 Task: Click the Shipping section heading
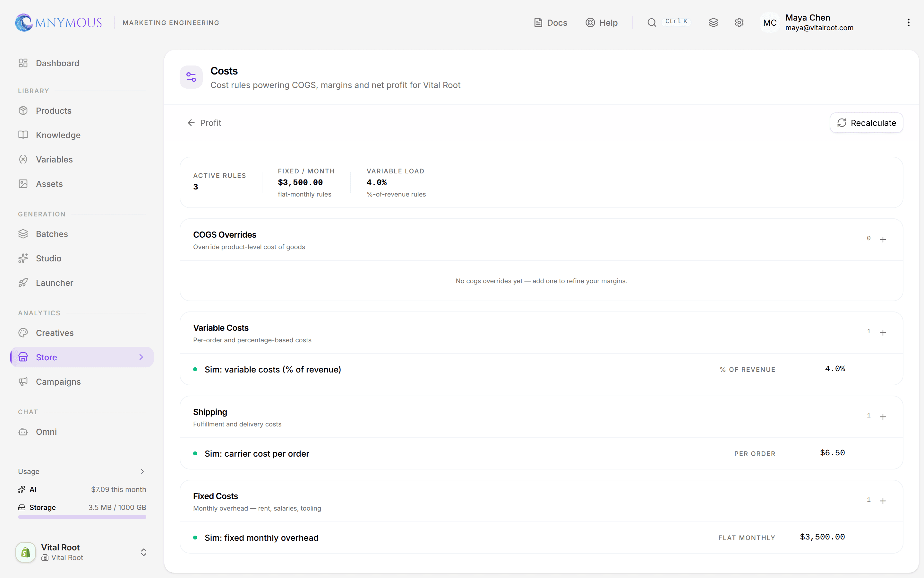[210, 412]
